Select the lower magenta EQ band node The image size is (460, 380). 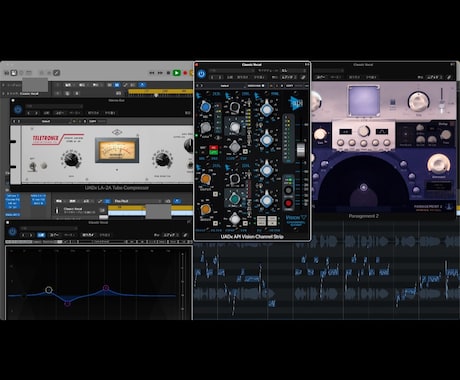[x=67, y=303]
